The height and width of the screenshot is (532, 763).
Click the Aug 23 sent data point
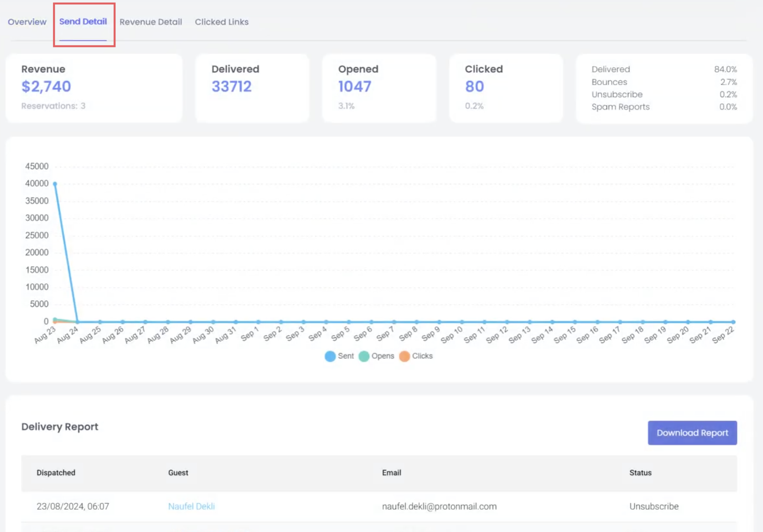pos(55,184)
